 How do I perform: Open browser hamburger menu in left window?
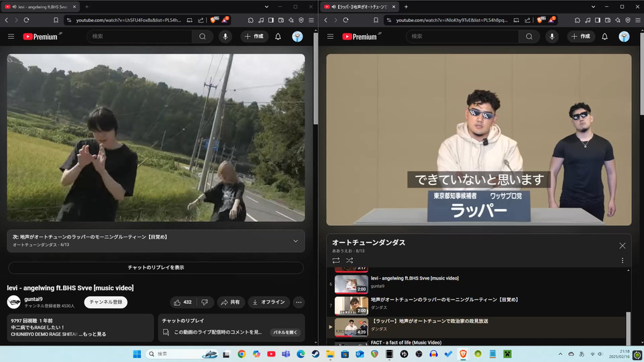pyautogui.click(x=311, y=19)
